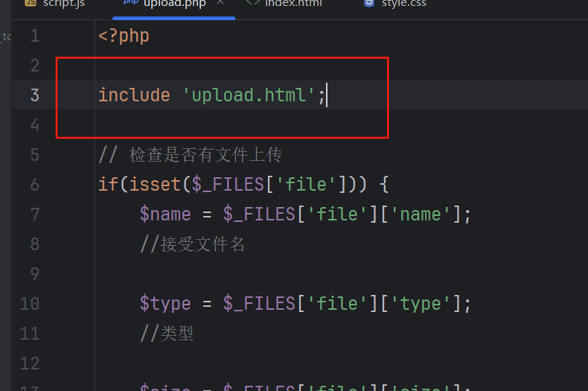Click line number 6 in the gutter
Viewport: 588px width, 391px height.
click(35, 185)
